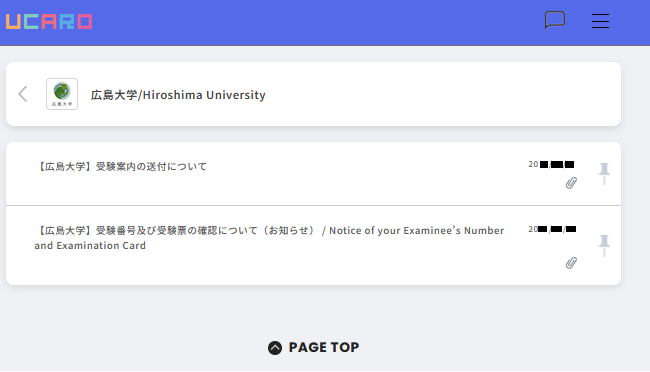Click the up-arrow circle icon beside PAGE TOP
Viewport: 650px width, 372px height.
pyautogui.click(x=275, y=348)
